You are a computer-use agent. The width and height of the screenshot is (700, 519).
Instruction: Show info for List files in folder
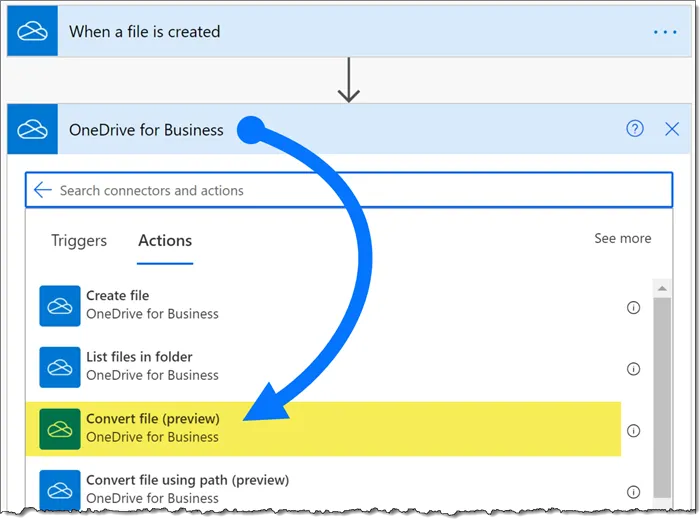pos(633,369)
